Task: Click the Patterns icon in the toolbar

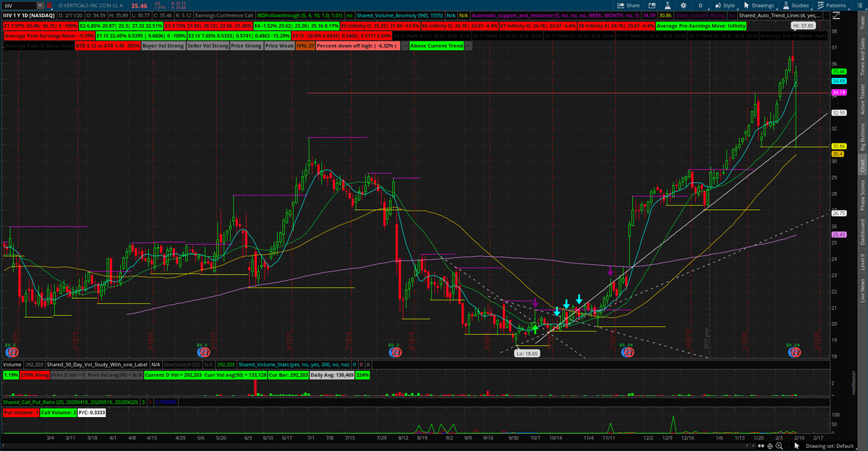Action: tap(821, 5)
